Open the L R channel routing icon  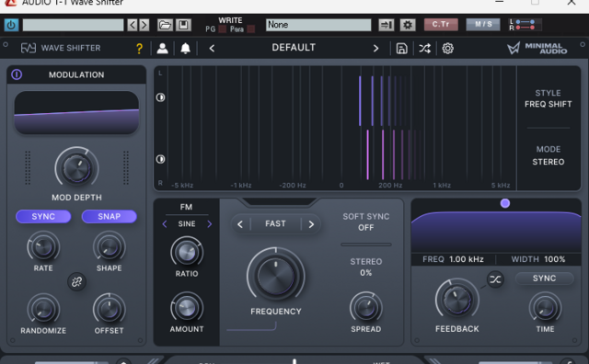click(x=525, y=25)
